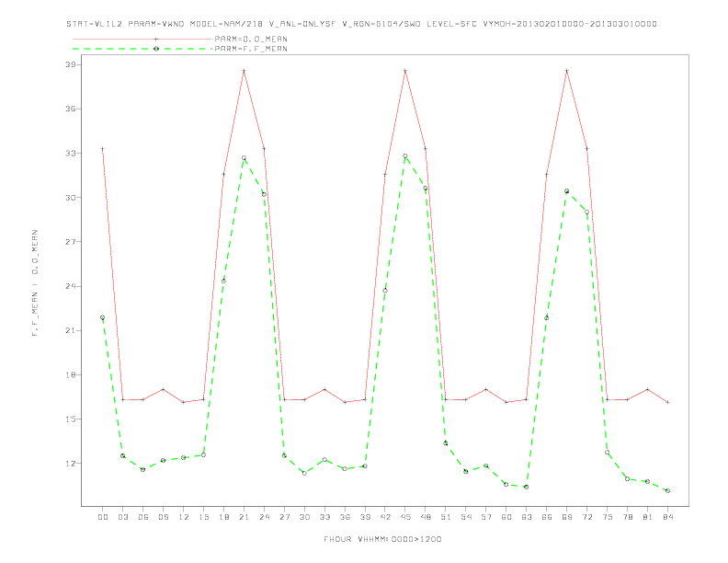Image resolution: width=728 pixels, height=563 pixels.
Task: Click y-axis tick label 27
Action: [70, 242]
